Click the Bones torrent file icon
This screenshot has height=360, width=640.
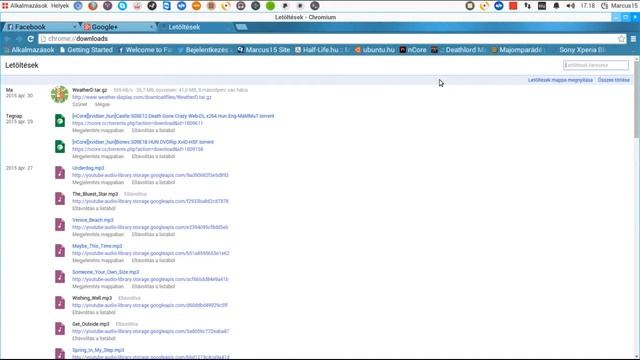[60, 147]
